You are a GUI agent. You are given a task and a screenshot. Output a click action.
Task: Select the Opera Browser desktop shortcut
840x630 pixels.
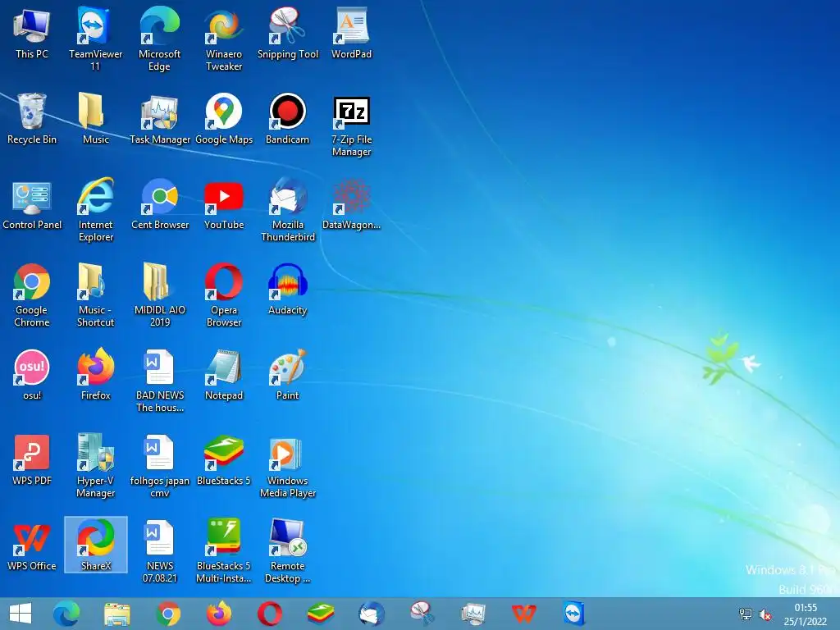tap(223, 294)
